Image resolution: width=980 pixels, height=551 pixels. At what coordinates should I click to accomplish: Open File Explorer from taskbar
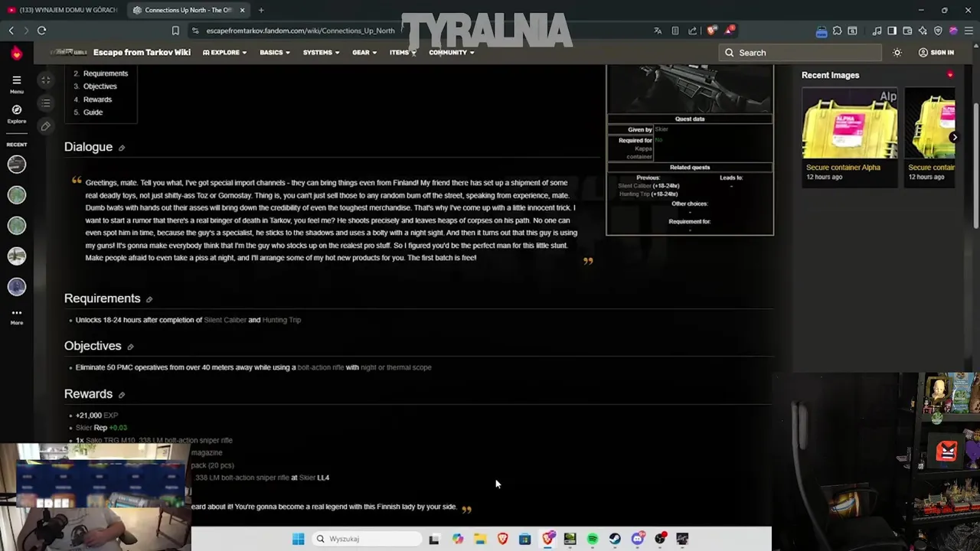point(480,539)
